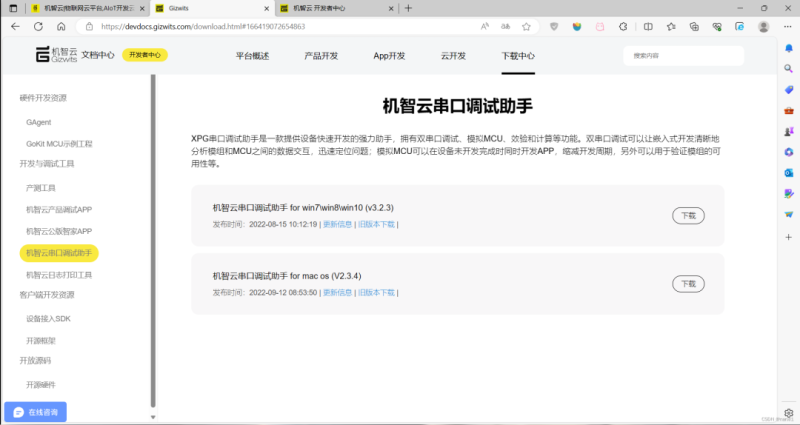Click the yellow 开发者中心 button
800x425 pixels.
(145, 55)
